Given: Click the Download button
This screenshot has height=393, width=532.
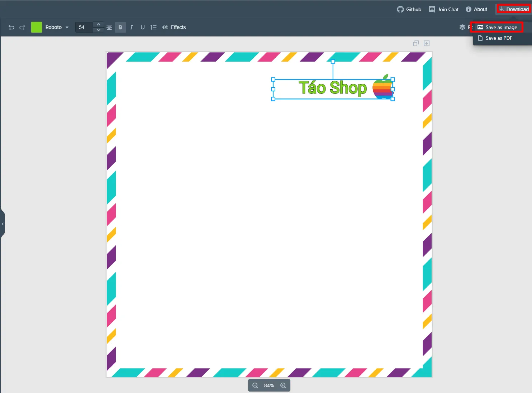Looking at the screenshot, I should [514, 9].
